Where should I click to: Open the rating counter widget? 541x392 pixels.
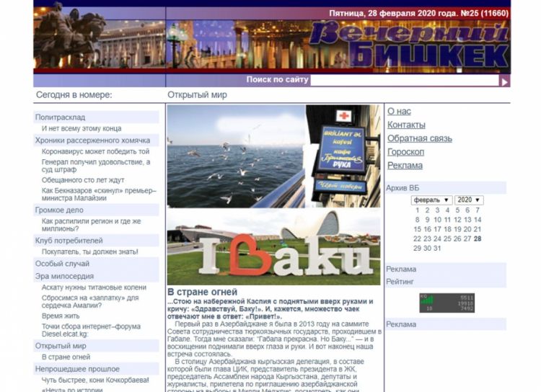[x=447, y=303]
